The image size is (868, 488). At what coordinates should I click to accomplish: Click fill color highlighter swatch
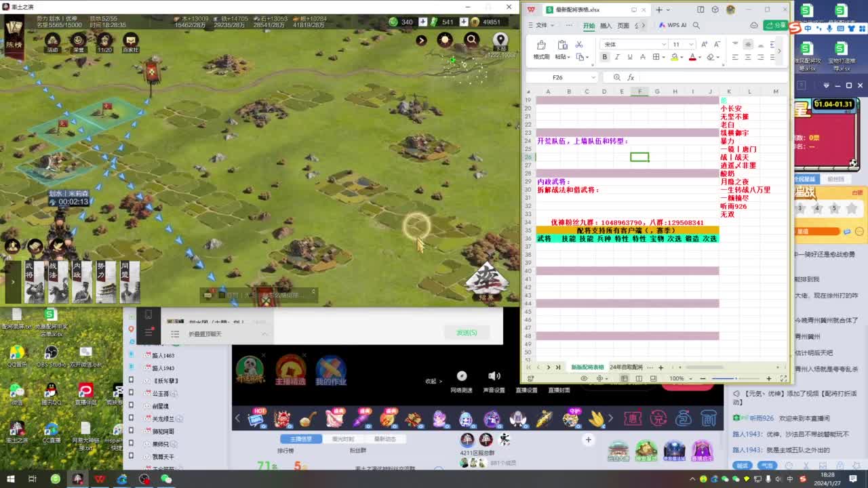(674, 57)
